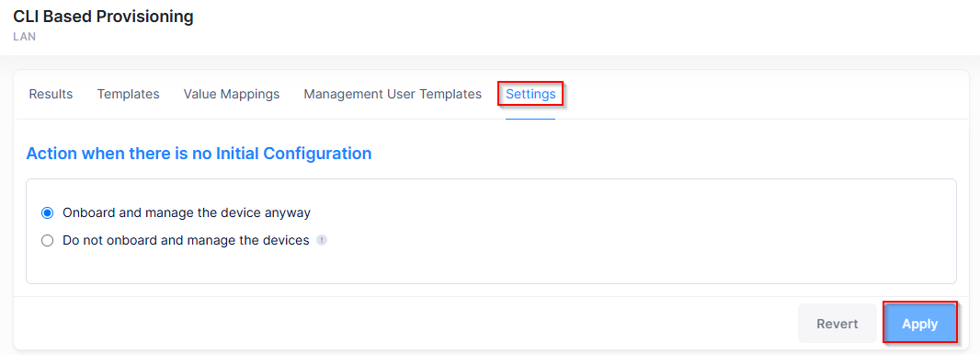Viewport: 980px width, 355px height.
Task: Switch to the Templates tab
Action: 128,94
